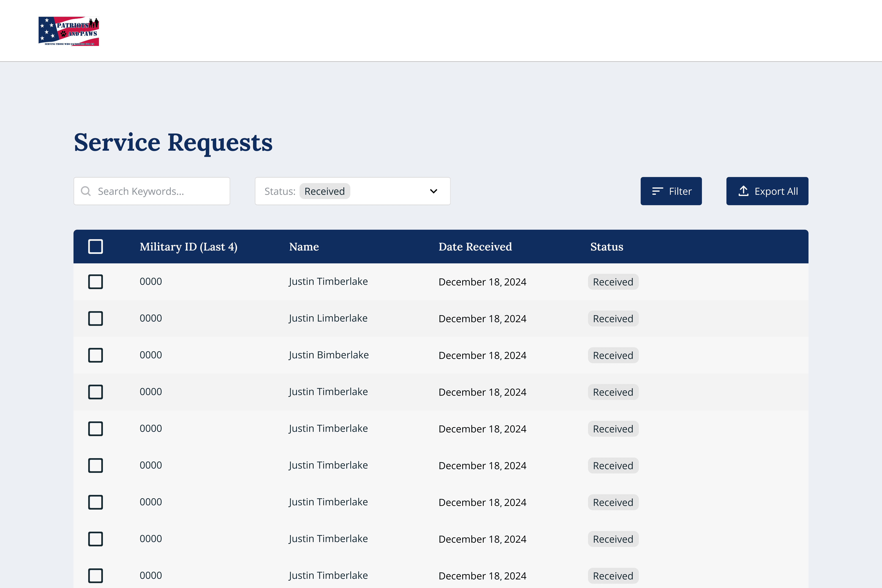Viewport: 882px width, 588px height.
Task: Select the Justin Limberlake row checkbox
Action: click(96, 318)
